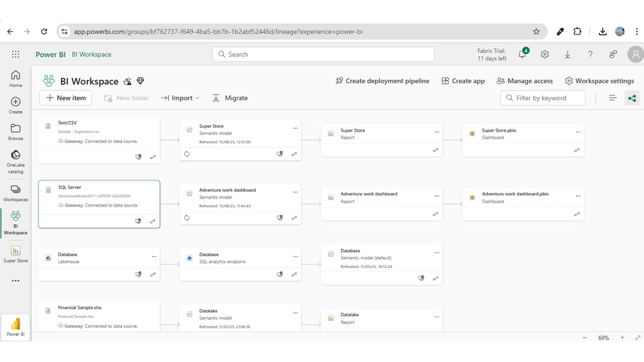Show lineage for Adventure work dashboard semantic model
This screenshot has width=644, height=362.
click(x=294, y=218)
